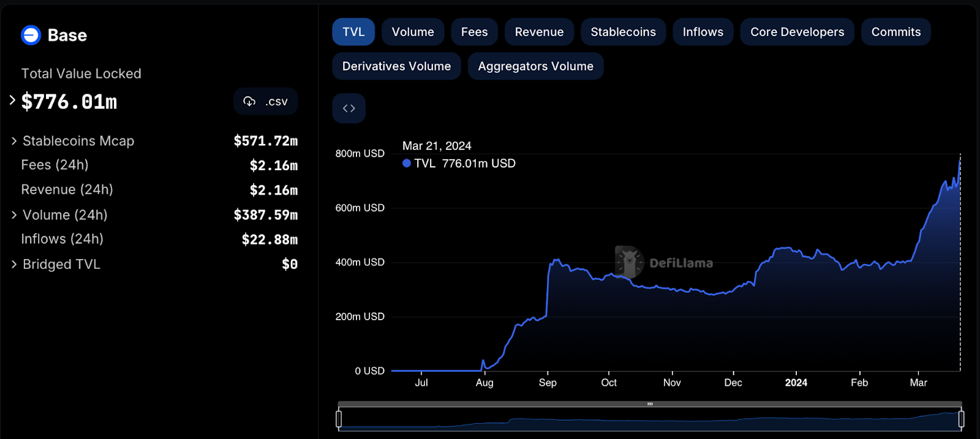The width and height of the screenshot is (980, 439).
Task: Expand the Volume (24h) row
Action: tap(14, 215)
